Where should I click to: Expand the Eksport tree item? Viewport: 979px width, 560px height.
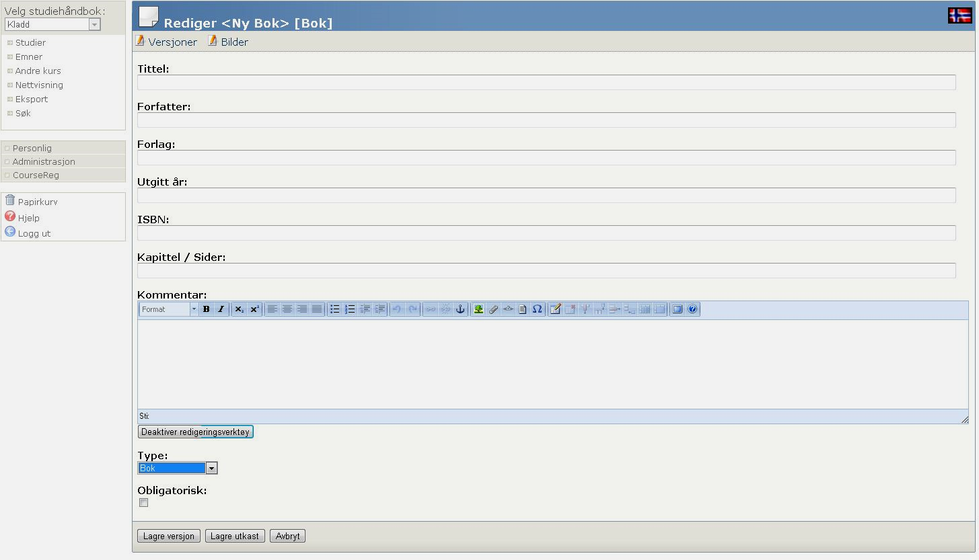tap(10, 99)
